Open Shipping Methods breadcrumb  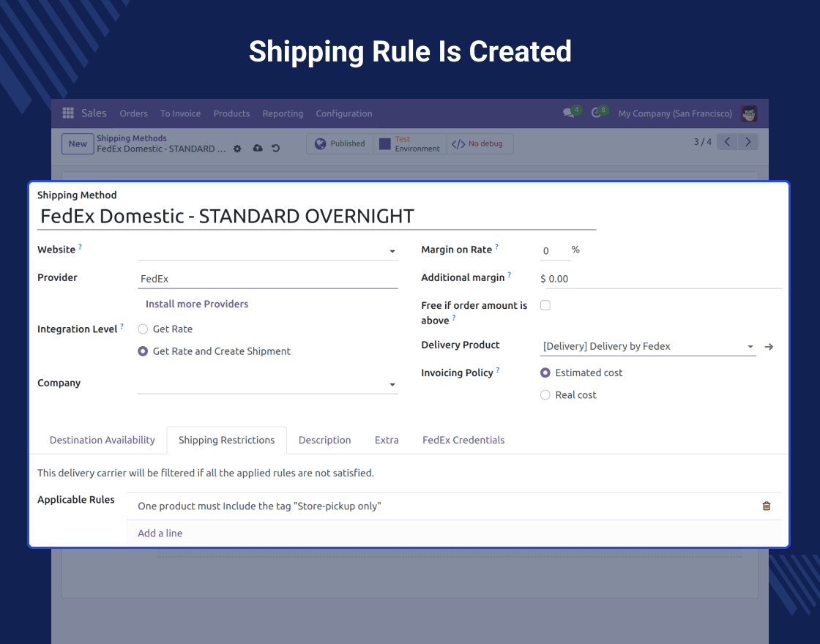pos(132,138)
